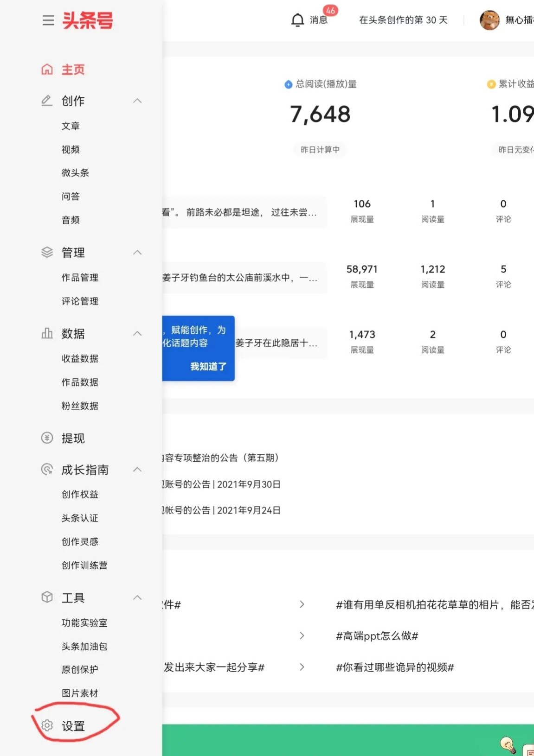The height and width of the screenshot is (756, 534).
Task: Click 1,212 阅读量 statistic
Action: point(433,276)
